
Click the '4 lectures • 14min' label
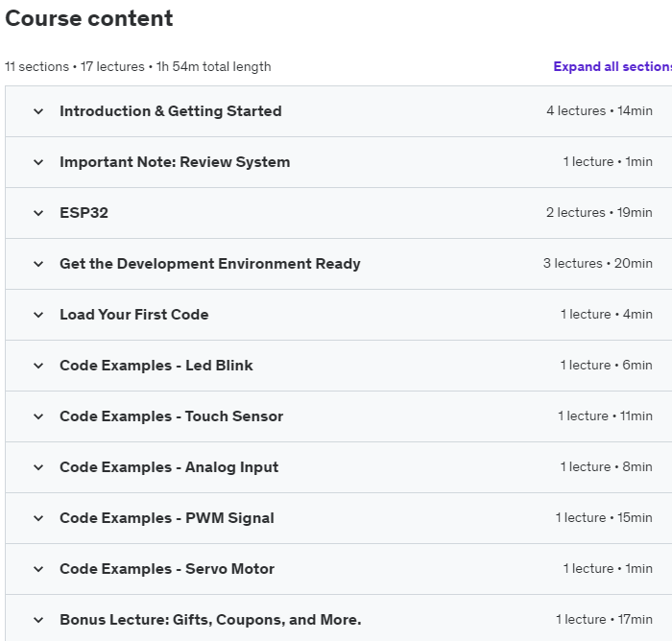point(600,111)
